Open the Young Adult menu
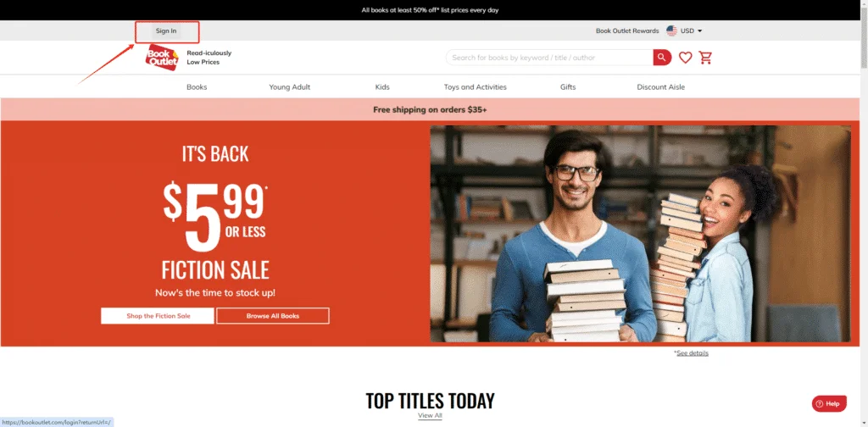The width and height of the screenshot is (868, 427). (290, 86)
